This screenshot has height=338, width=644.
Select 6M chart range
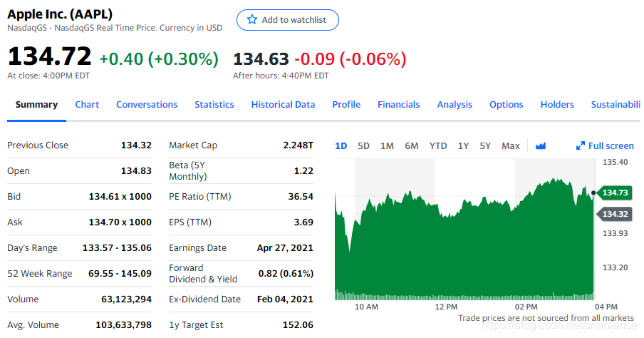tap(412, 146)
